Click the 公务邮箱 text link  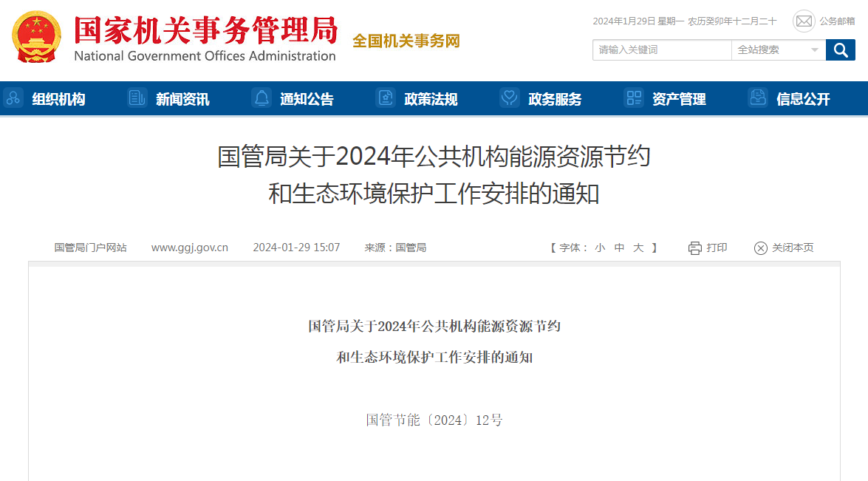[837, 21]
